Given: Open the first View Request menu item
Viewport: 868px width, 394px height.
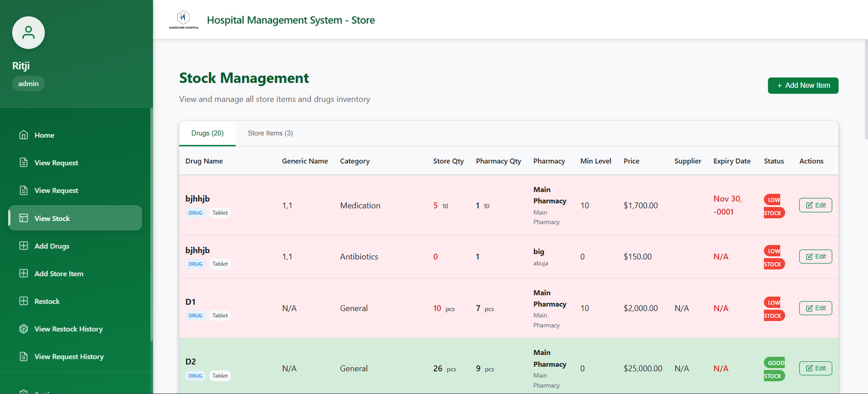Looking at the screenshot, I should tap(56, 163).
